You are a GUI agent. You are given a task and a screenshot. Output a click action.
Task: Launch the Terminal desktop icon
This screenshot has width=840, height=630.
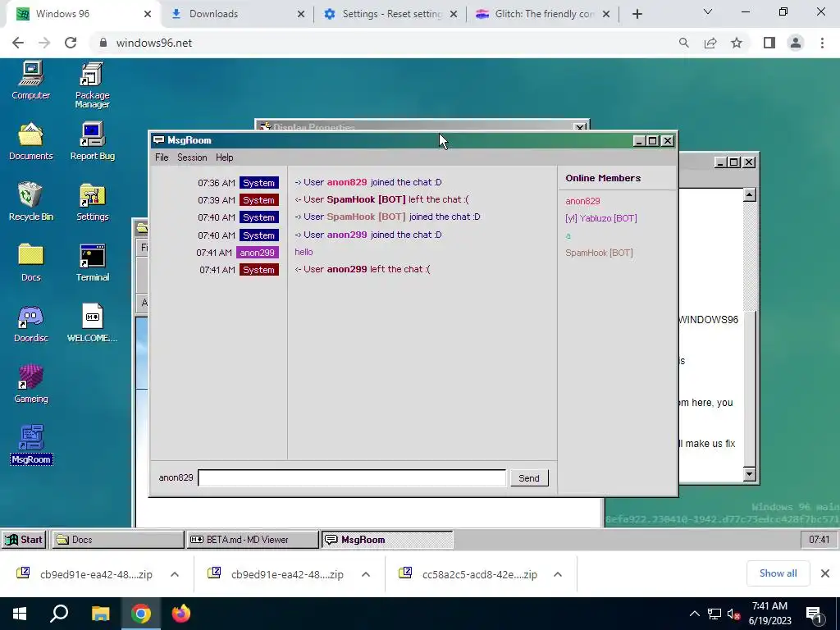tap(92, 262)
